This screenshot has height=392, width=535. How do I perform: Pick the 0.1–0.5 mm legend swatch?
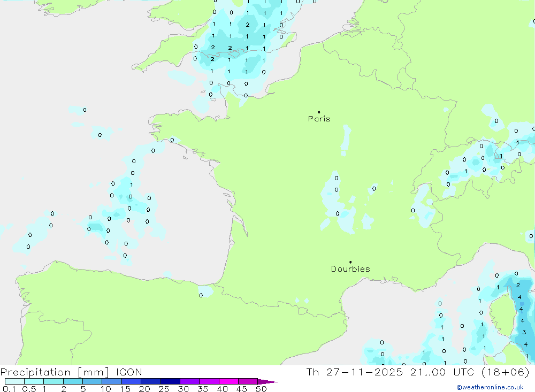pyautogui.click(x=14, y=381)
